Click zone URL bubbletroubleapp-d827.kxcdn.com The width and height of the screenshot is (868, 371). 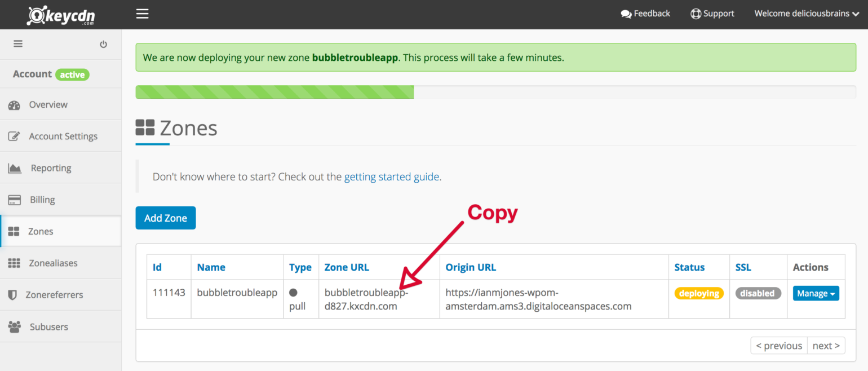[x=366, y=300]
